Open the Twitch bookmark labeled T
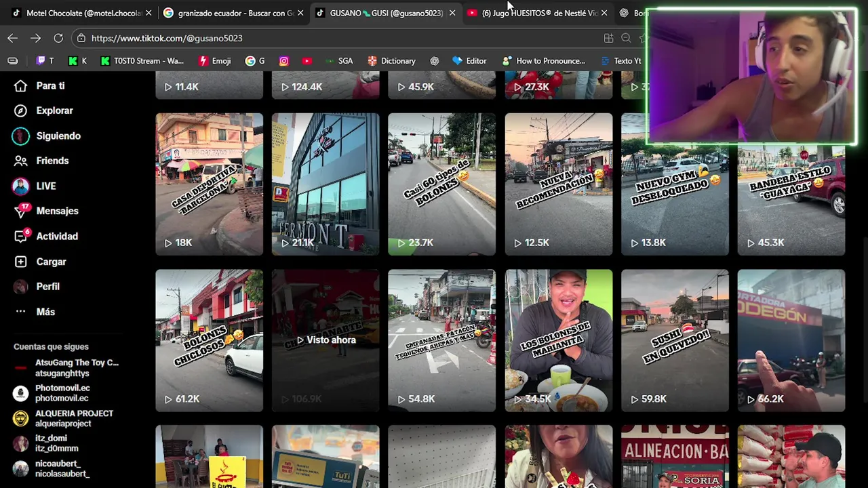This screenshot has height=488, width=868. [x=45, y=61]
